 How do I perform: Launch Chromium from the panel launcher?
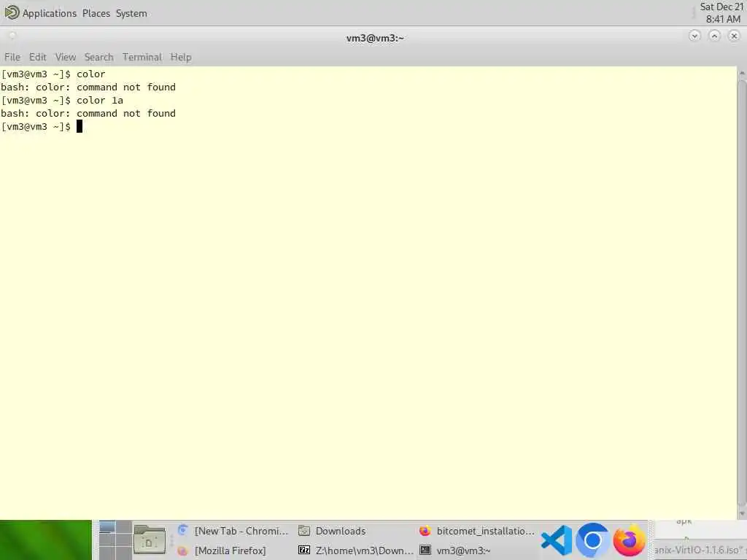click(x=592, y=540)
